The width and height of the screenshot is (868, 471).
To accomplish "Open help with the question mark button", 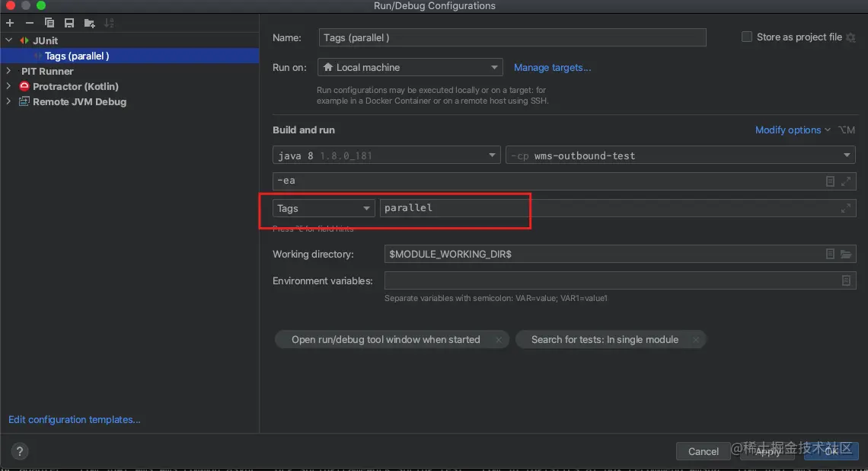I will 19,452.
